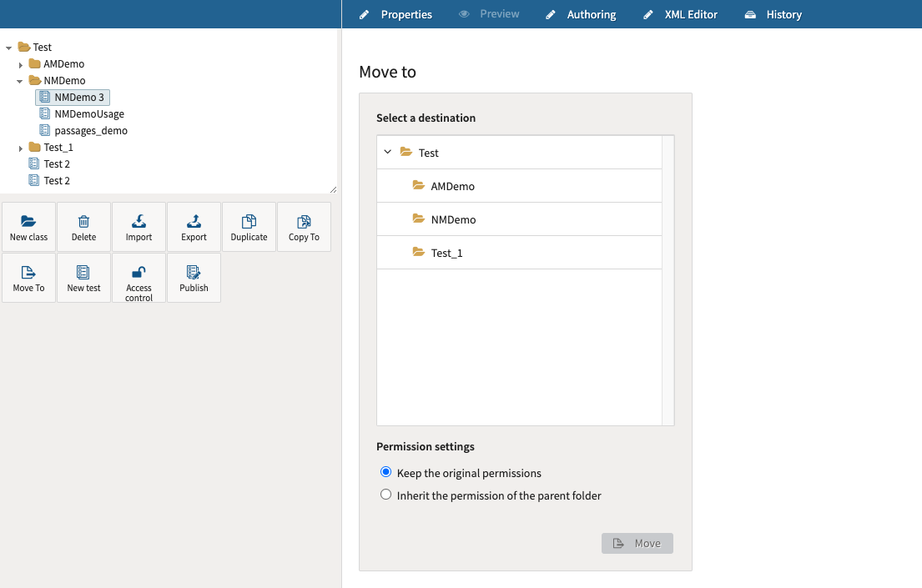Toggle the Move To action
922x588 pixels.
click(28, 278)
